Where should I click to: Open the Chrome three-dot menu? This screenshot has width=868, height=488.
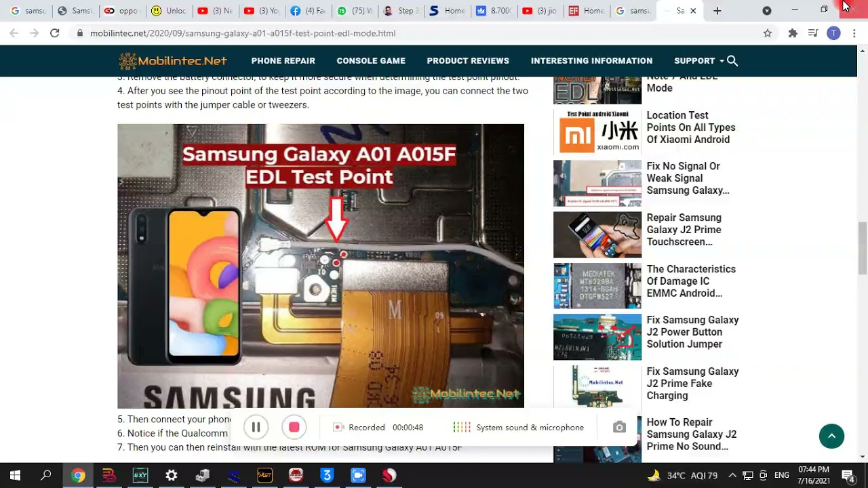click(854, 33)
